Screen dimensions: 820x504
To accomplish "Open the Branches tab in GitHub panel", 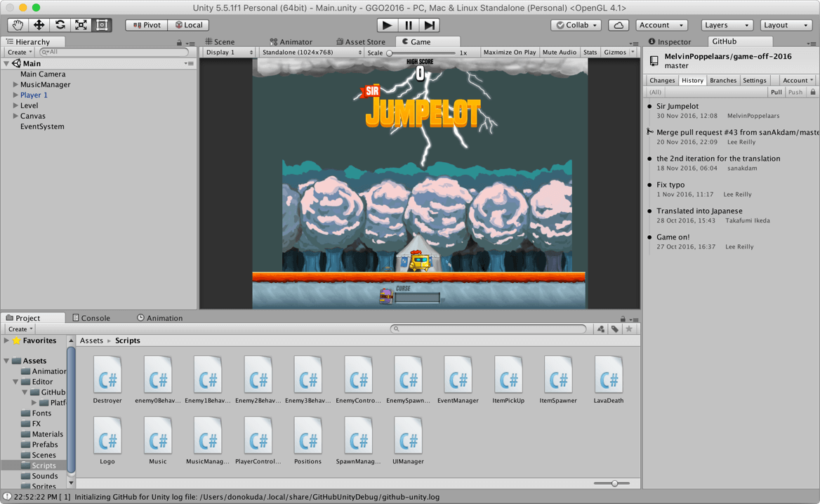I will coord(722,81).
